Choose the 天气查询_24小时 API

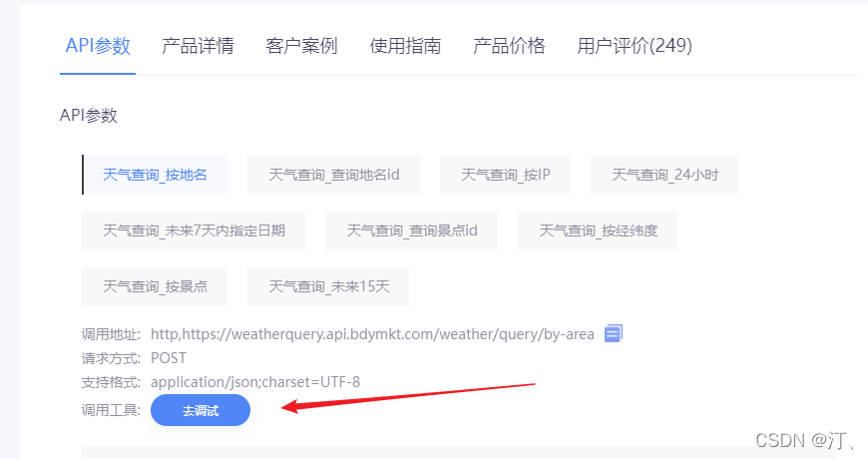[x=664, y=175]
